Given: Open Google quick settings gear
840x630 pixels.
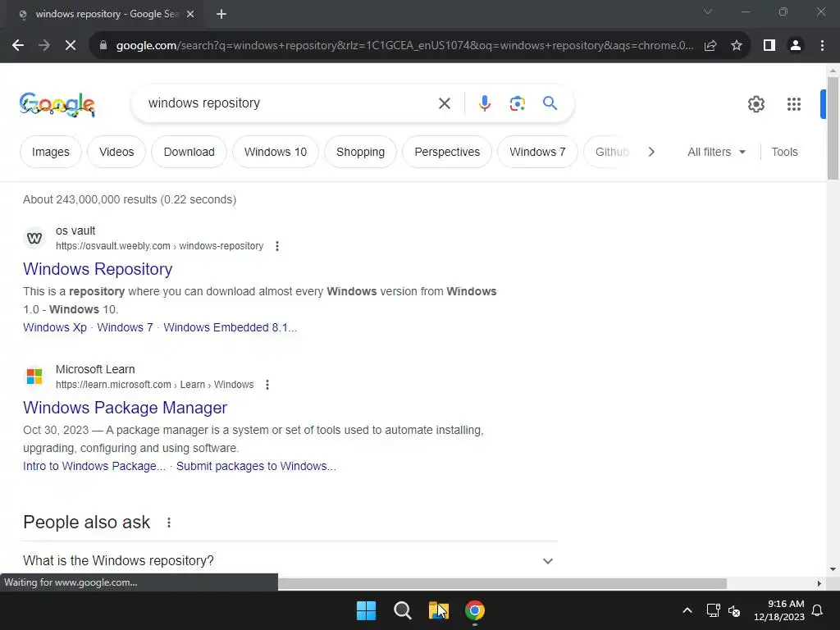Looking at the screenshot, I should pyautogui.click(x=756, y=104).
